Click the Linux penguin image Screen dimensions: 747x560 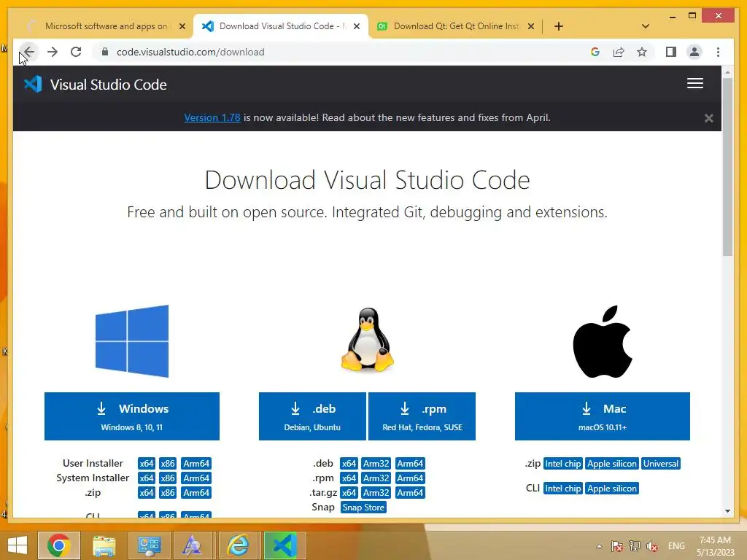coord(368,340)
